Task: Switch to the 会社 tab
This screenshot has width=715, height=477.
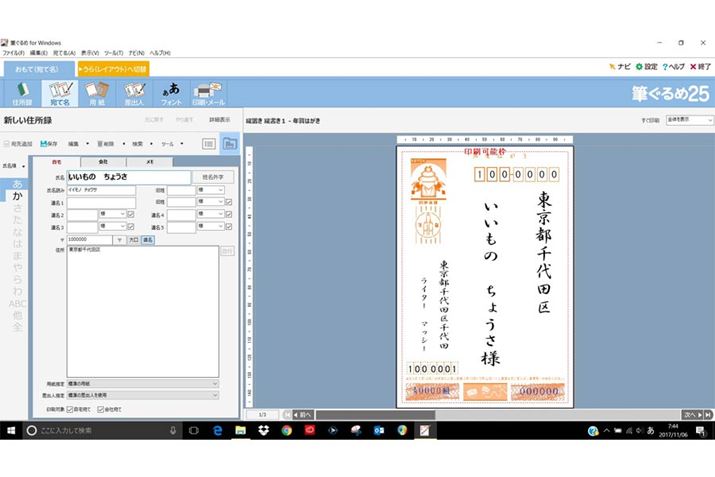Action: [102, 161]
